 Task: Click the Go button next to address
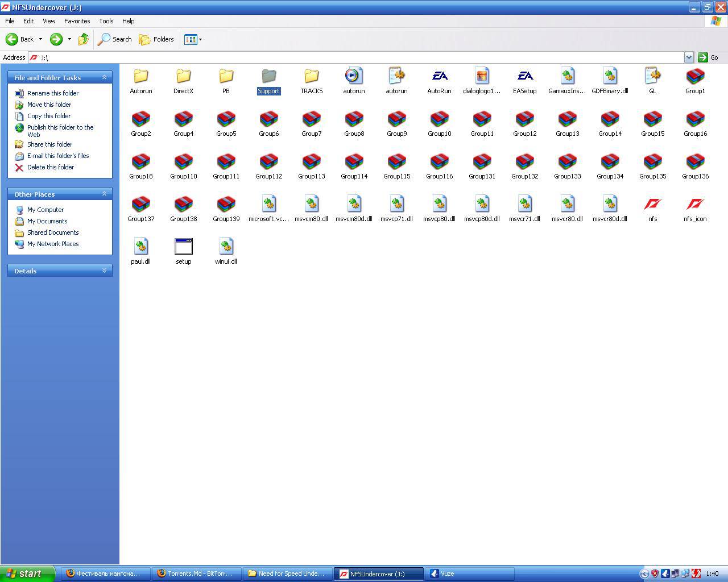click(x=708, y=57)
